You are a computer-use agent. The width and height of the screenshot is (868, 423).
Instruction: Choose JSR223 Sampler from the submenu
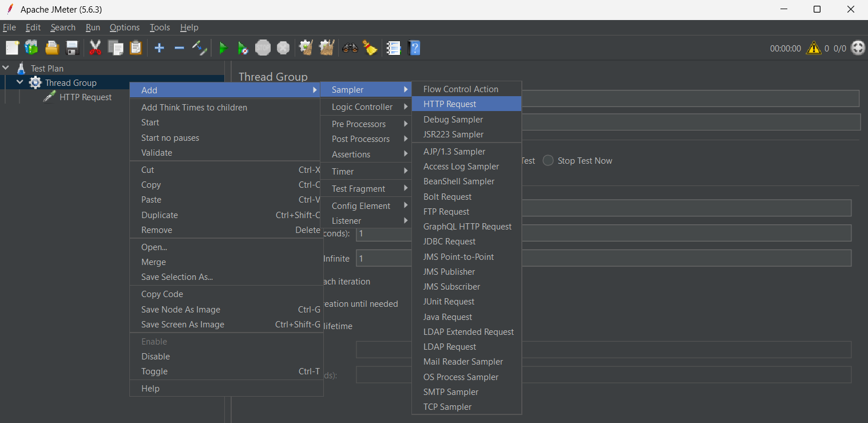(x=466, y=135)
